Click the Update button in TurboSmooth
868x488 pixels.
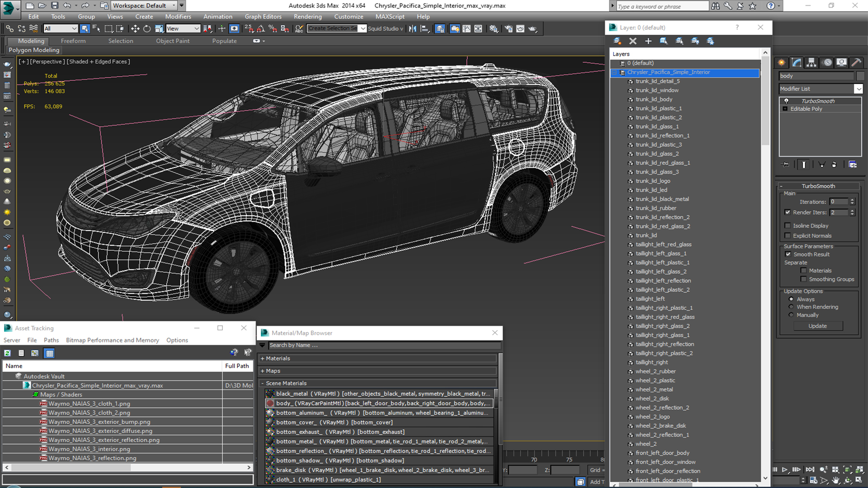coord(817,326)
